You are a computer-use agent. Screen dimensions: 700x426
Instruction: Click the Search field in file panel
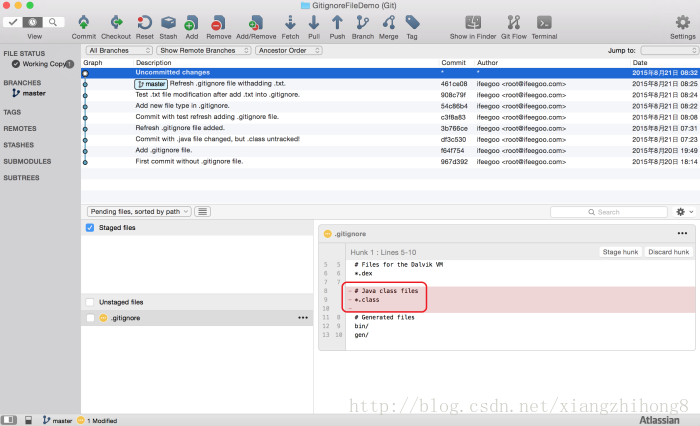pyautogui.click(x=608, y=212)
